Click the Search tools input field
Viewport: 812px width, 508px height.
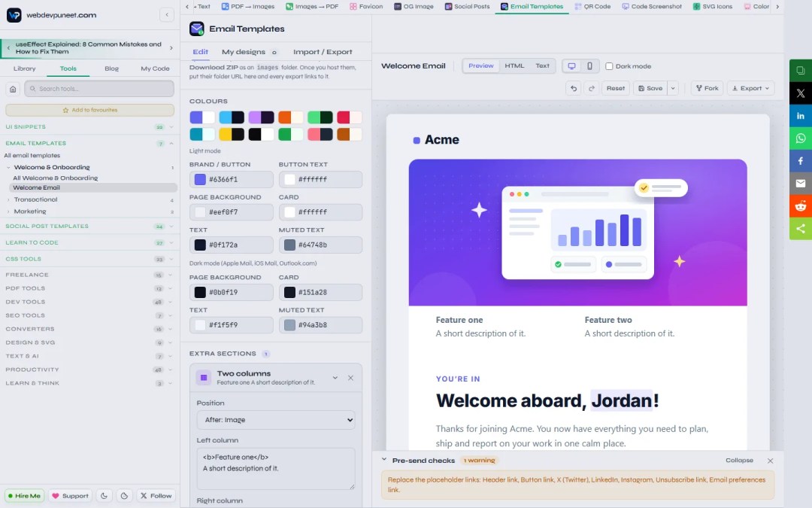[99, 89]
